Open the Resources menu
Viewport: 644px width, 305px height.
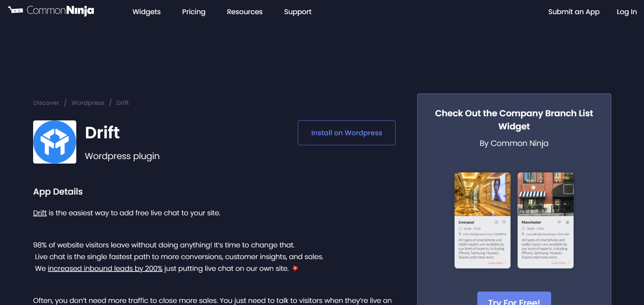click(x=245, y=12)
